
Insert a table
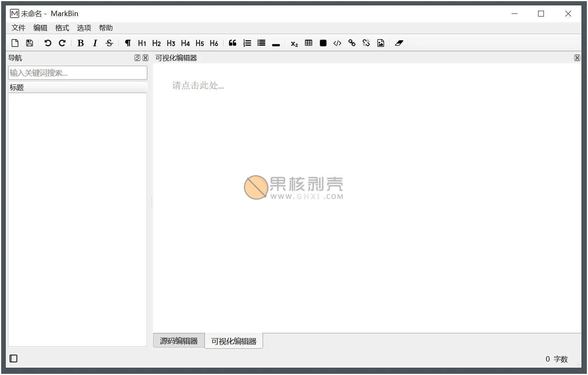click(x=309, y=43)
